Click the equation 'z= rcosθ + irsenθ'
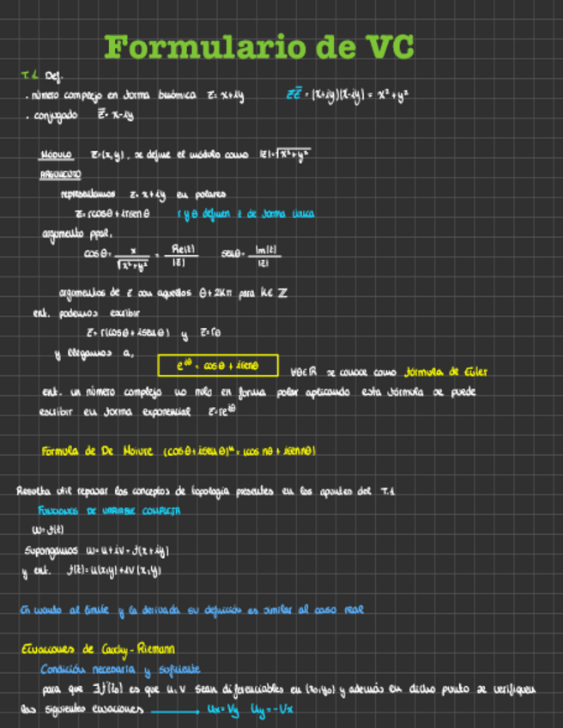 [x=112, y=214]
